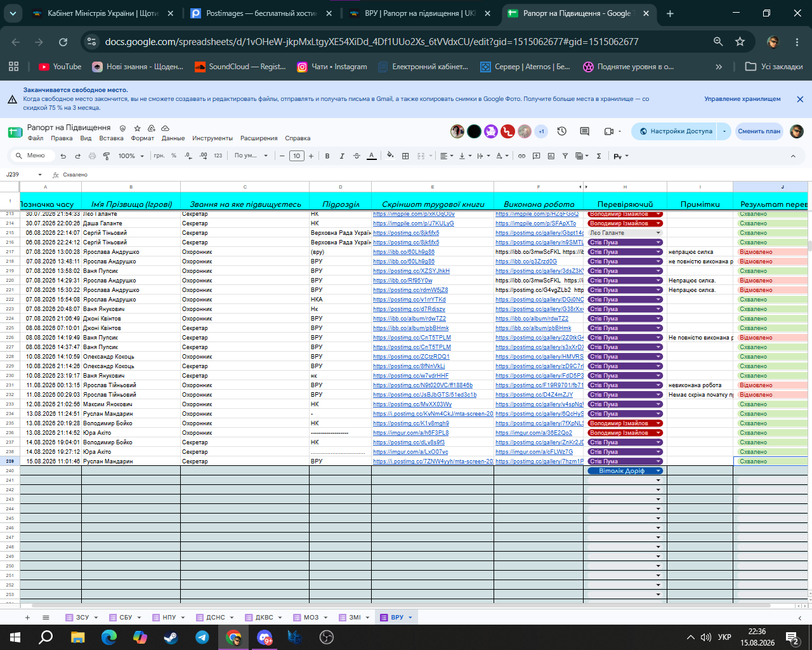The width and height of the screenshot is (812, 650).
Task: Insert a link with the chain icon
Action: pos(521,156)
